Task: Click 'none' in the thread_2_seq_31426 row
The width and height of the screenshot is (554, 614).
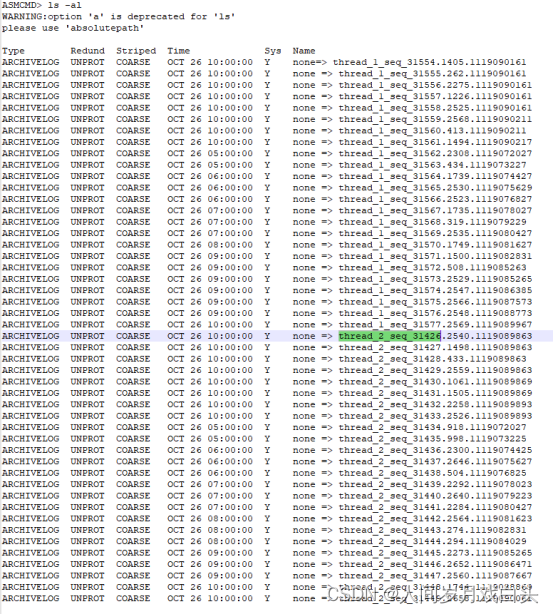Action: (x=304, y=336)
